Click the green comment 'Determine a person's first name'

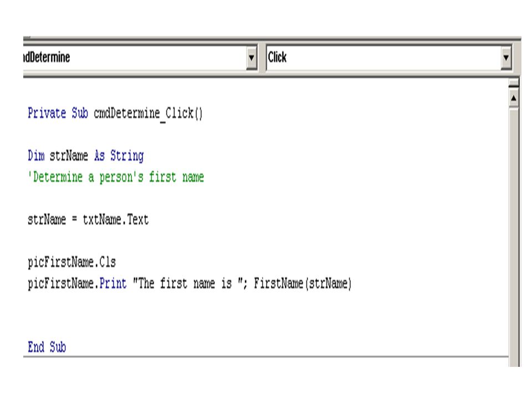coord(116,177)
